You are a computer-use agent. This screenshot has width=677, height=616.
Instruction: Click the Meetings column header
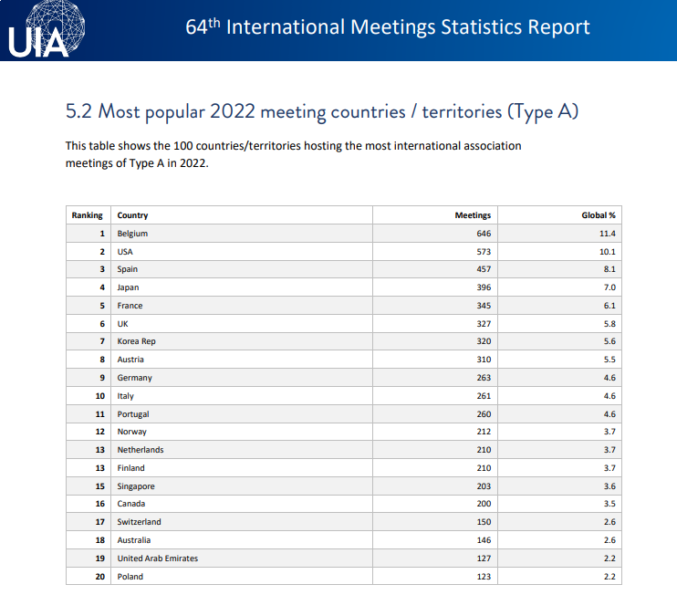[x=473, y=215]
